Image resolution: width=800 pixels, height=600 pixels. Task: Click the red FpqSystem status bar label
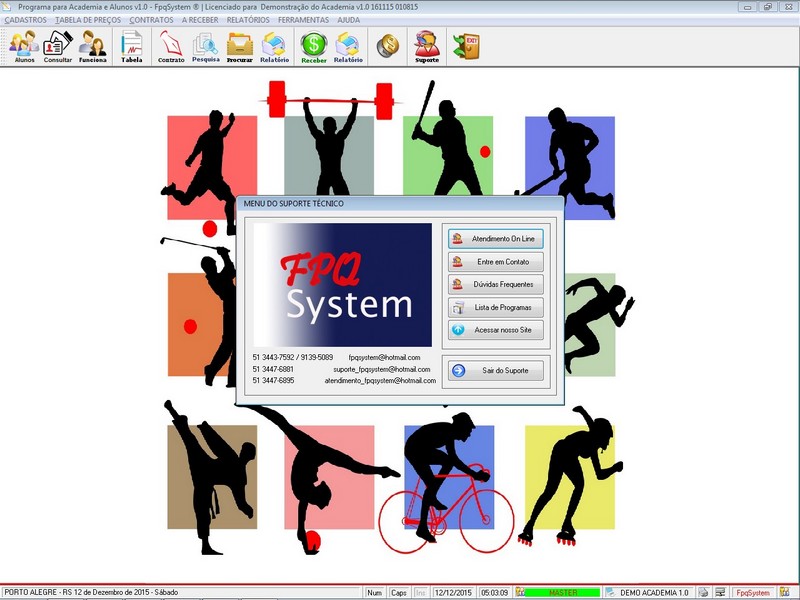click(x=753, y=593)
